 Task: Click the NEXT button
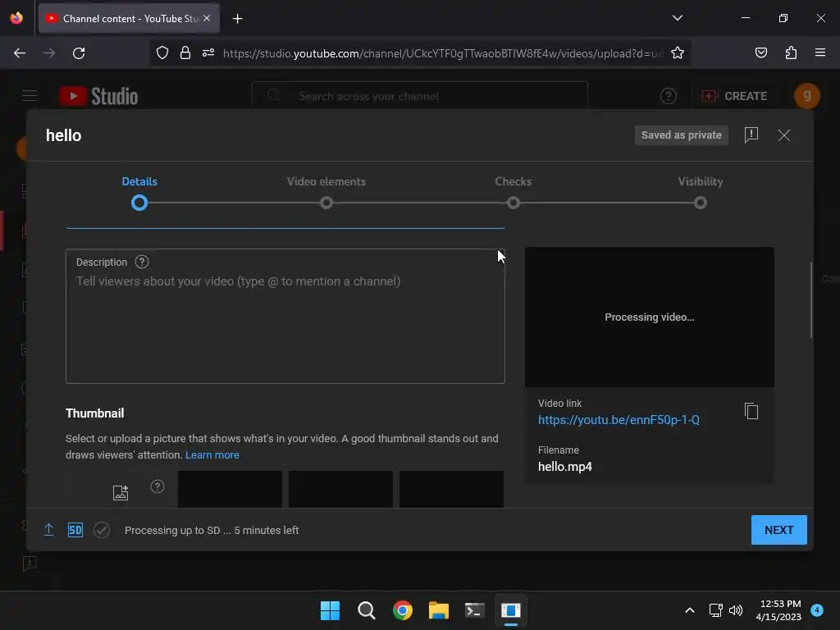pos(779,530)
